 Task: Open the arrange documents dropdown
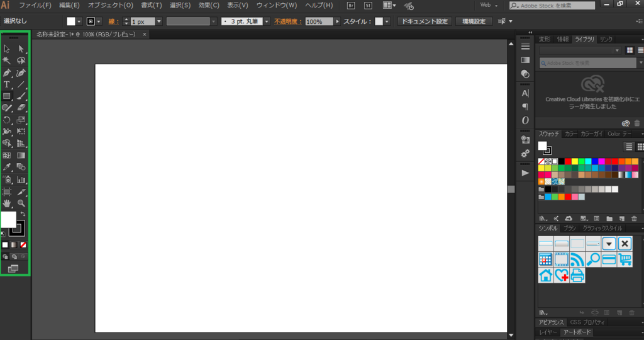coord(389,5)
